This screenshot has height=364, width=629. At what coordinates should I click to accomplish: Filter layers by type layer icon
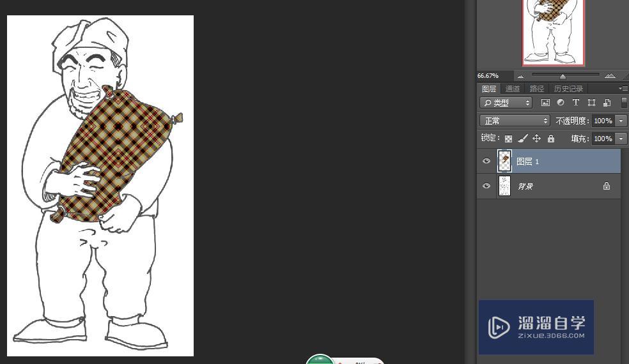pos(576,102)
